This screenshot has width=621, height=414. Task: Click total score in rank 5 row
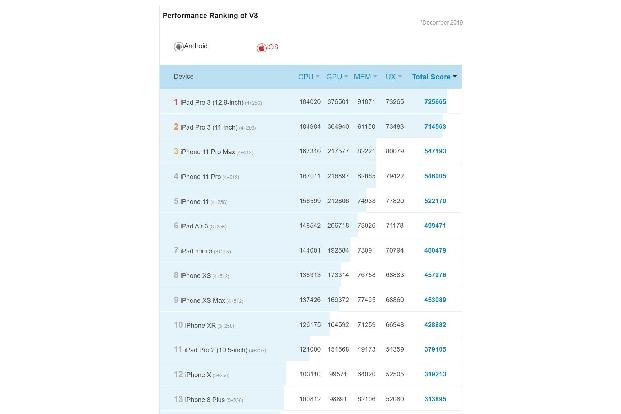(435, 201)
